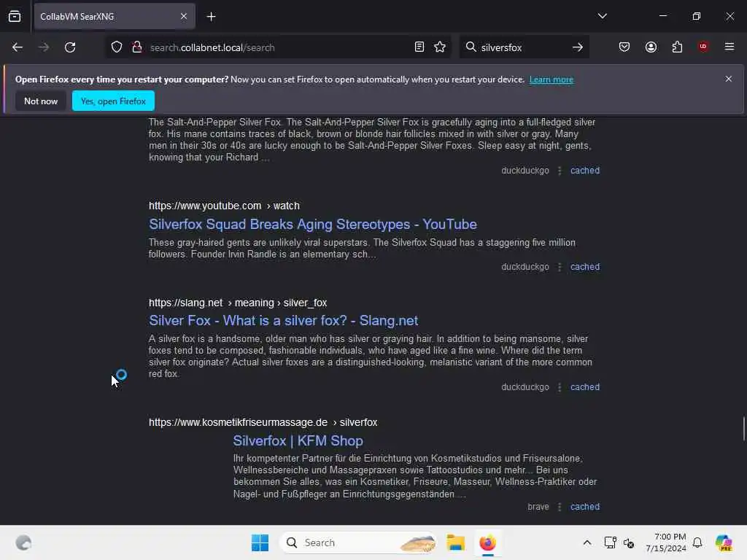The width and height of the screenshot is (747, 560).
Task: Open the widgets icon on taskbar left
Action: [x=23, y=542]
